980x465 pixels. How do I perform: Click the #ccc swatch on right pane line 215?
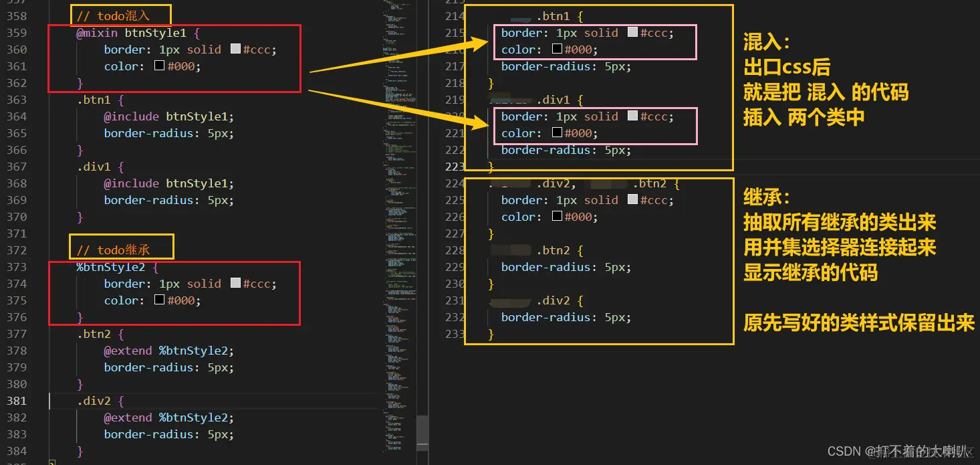click(632, 32)
